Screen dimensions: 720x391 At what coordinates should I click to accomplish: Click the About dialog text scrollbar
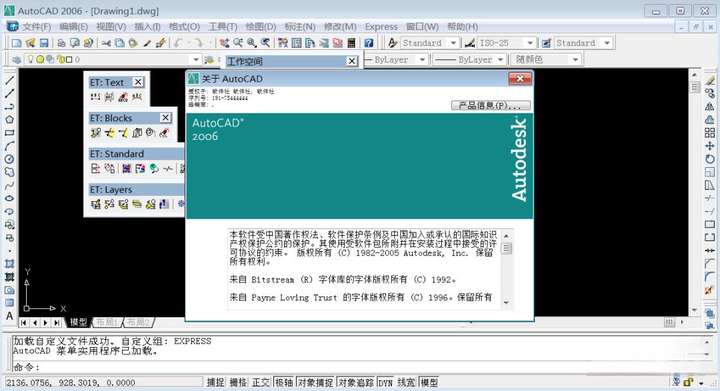pos(506,269)
